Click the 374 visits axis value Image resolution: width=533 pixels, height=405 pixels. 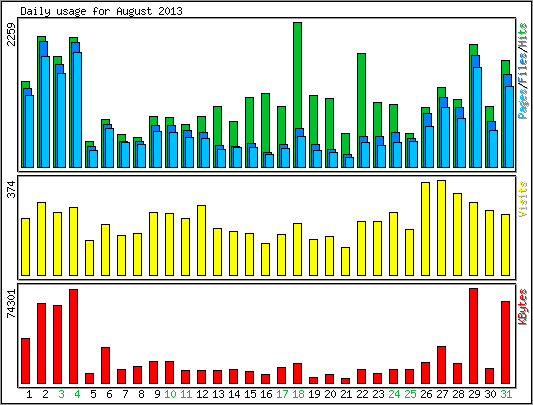(12, 189)
